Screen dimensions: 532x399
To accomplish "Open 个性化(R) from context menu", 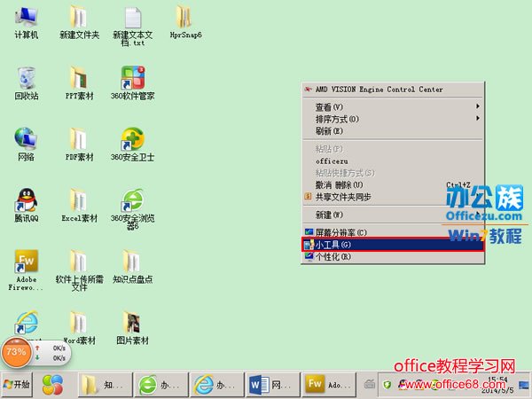I will [393, 256].
